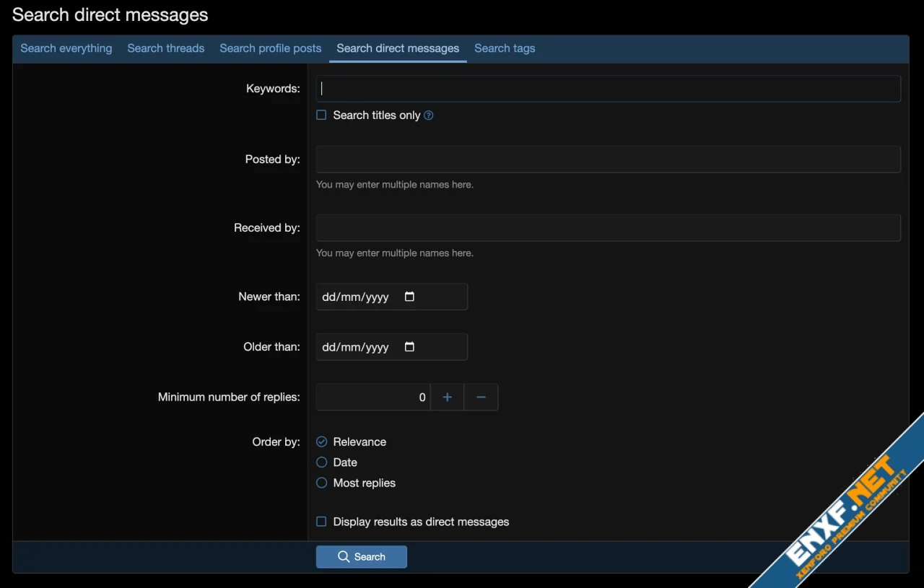Click the Minimum number of replies field
Screen dimensions: 924x588
(373, 397)
